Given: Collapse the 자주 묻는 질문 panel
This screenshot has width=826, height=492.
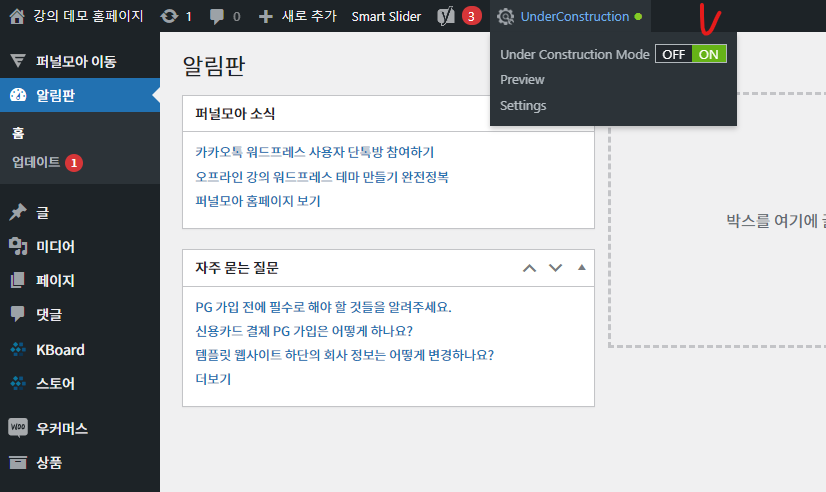Looking at the screenshot, I should click(x=582, y=268).
